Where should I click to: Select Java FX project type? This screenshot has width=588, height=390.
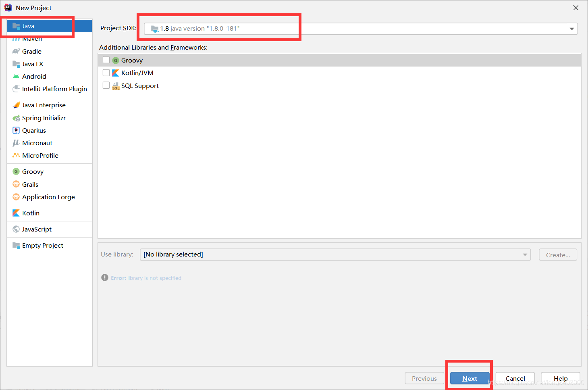point(49,64)
